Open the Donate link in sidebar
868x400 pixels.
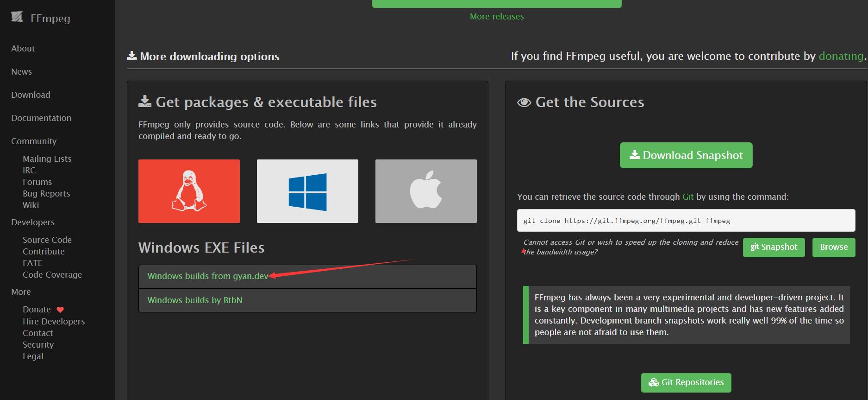click(37, 309)
